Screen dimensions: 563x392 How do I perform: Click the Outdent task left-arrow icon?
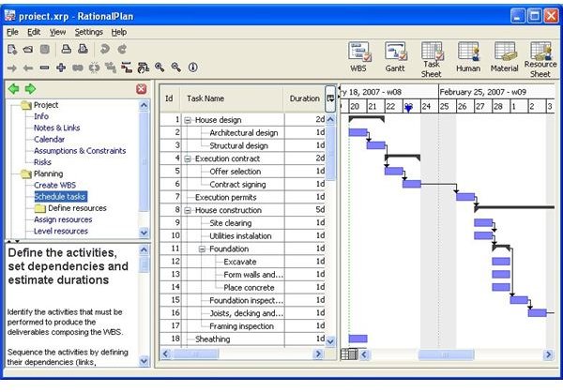point(28,68)
